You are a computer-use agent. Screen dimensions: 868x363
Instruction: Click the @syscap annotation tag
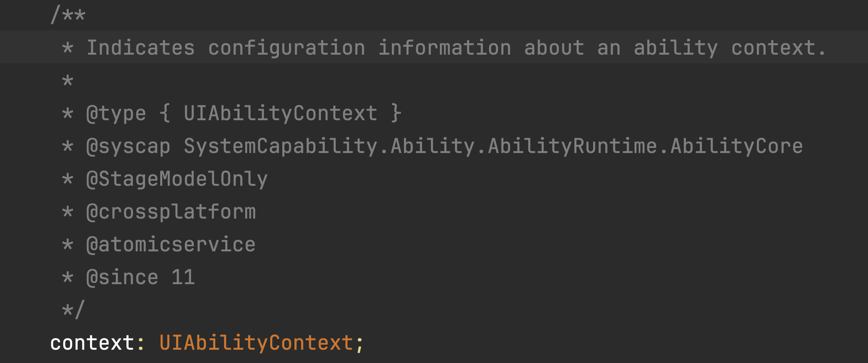128,147
